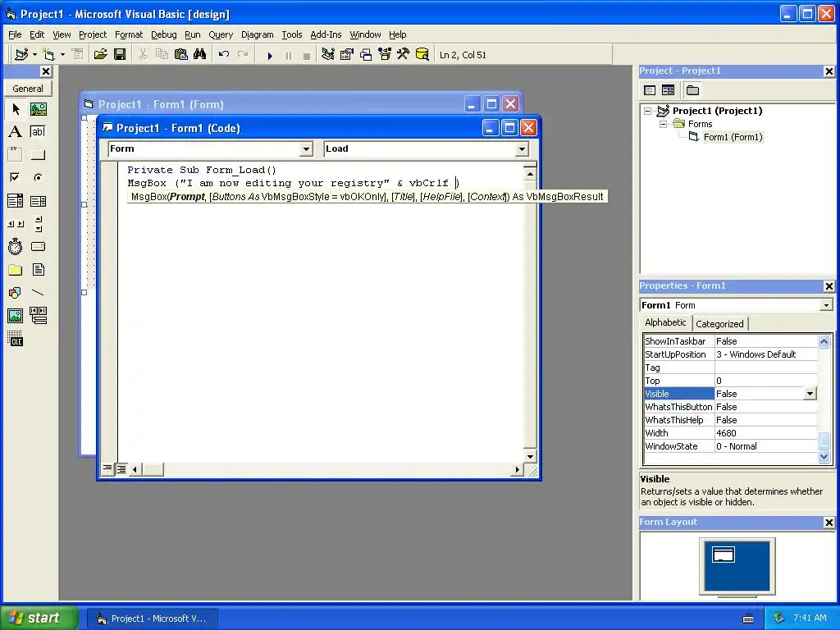The height and width of the screenshot is (630, 840).
Task: Open the Form1 object selector dropdown
Action: 826,305
